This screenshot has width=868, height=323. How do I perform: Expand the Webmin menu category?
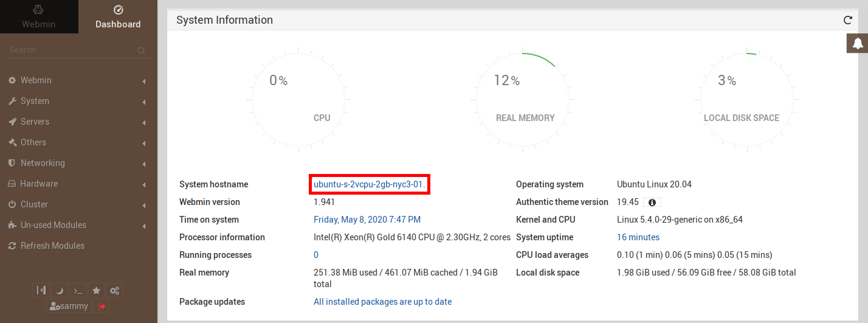point(36,80)
